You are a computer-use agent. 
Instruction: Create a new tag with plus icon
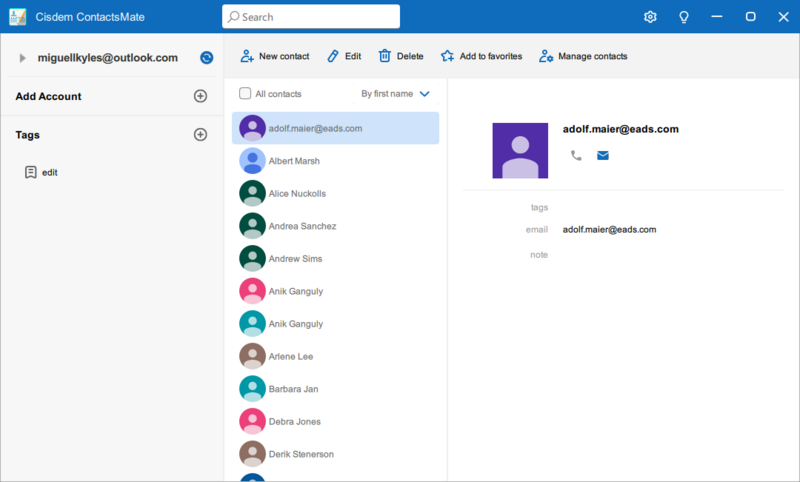tap(201, 135)
